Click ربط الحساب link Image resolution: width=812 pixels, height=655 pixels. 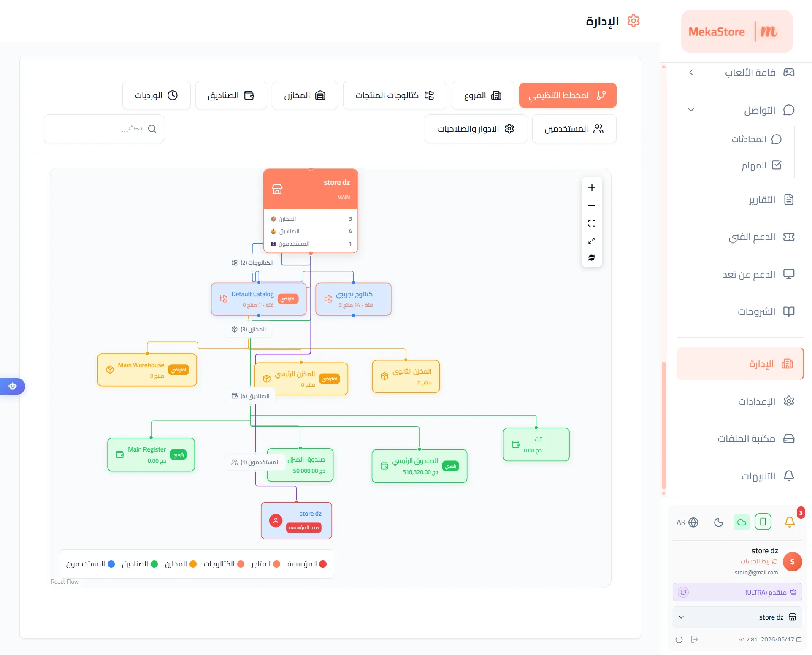[759, 561]
